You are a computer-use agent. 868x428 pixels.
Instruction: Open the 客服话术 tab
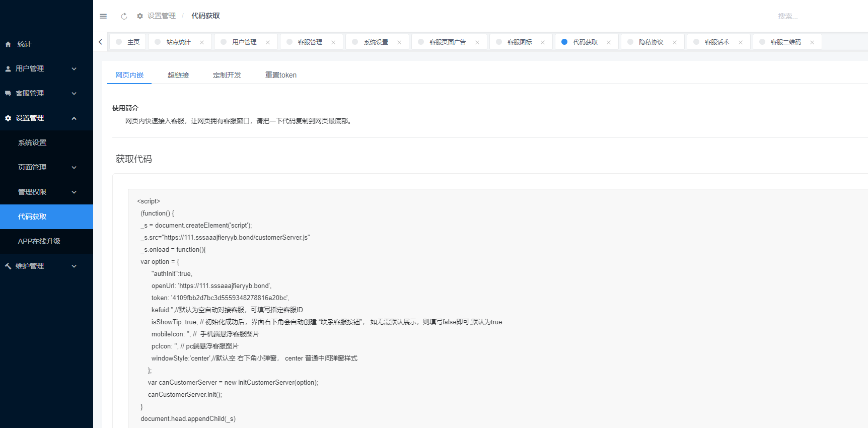[718, 42]
